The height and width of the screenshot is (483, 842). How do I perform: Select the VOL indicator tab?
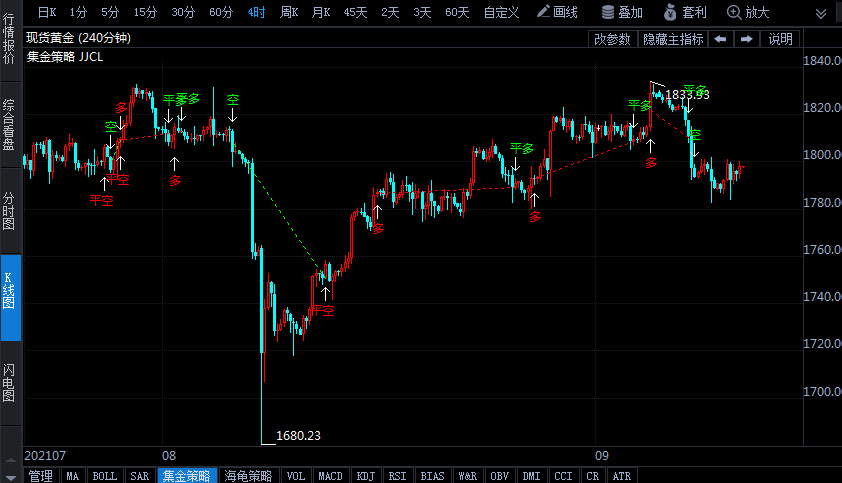click(296, 476)
